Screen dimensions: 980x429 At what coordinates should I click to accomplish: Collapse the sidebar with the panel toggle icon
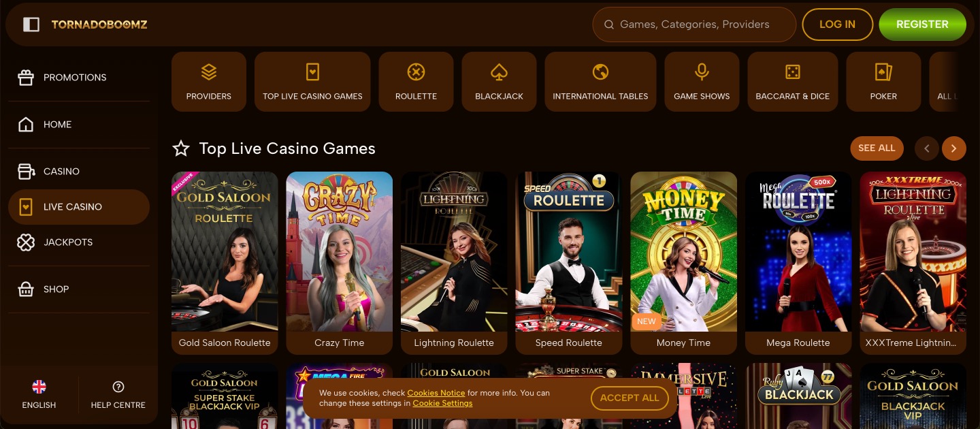31,25
